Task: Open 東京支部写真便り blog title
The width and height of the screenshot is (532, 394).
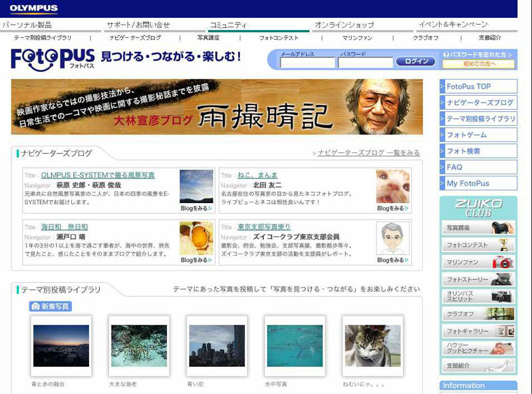Action: [x=264, y=227]
